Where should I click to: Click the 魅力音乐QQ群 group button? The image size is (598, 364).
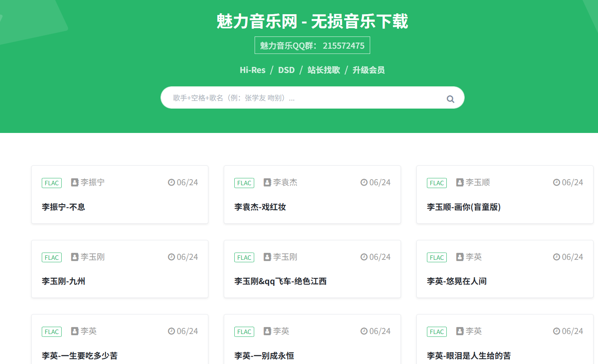[x=312, y=45]
